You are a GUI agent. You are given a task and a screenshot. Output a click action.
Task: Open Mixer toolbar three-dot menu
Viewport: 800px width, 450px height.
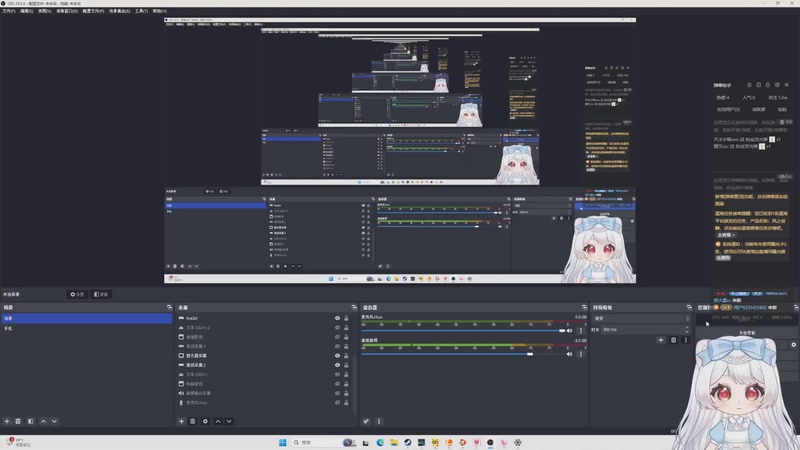(379, 421)
